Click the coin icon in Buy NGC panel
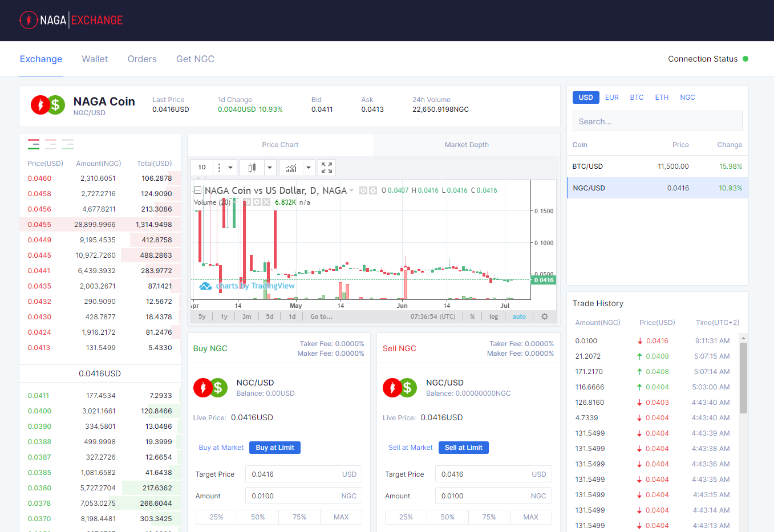 coord(211,388)
